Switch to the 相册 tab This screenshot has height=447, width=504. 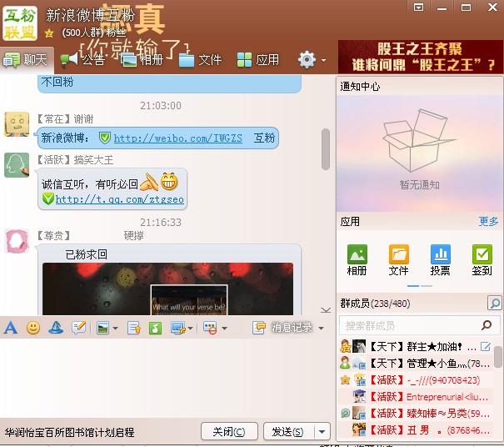point(142,60)
